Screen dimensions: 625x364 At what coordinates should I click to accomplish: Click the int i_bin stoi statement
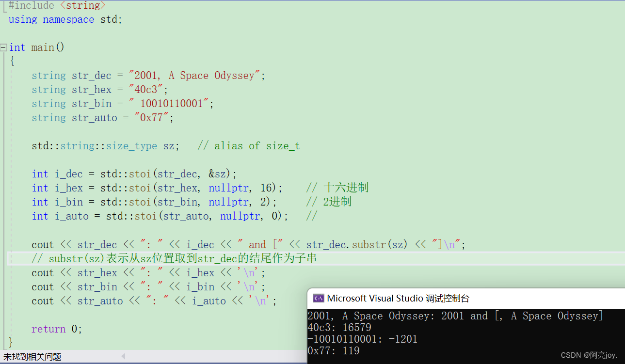(154, 202)
